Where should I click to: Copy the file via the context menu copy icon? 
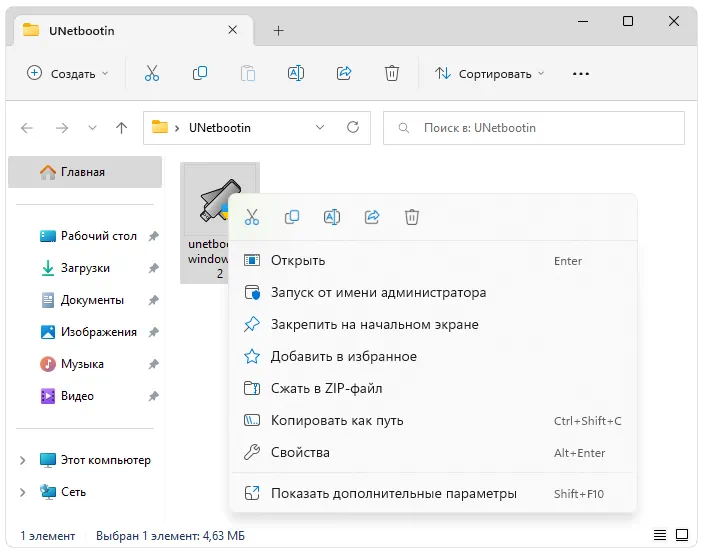point(292,217)
